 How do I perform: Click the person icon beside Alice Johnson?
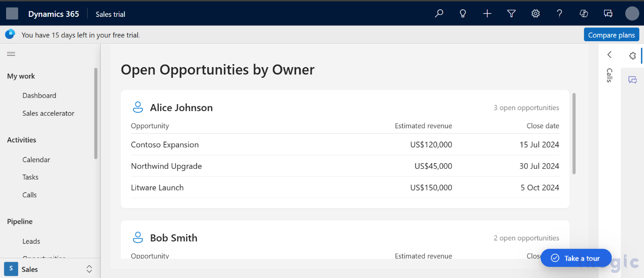[x=138, y=107]
